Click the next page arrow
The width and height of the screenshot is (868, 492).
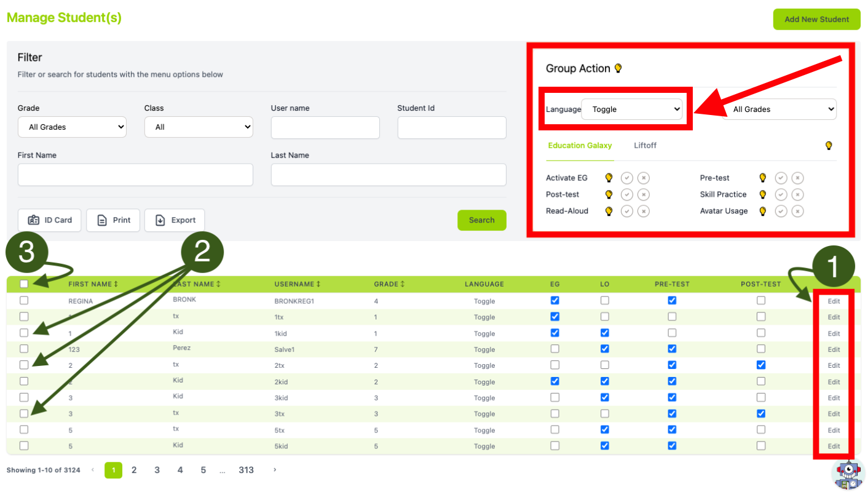pyautogui.click(x=275, y=470)
